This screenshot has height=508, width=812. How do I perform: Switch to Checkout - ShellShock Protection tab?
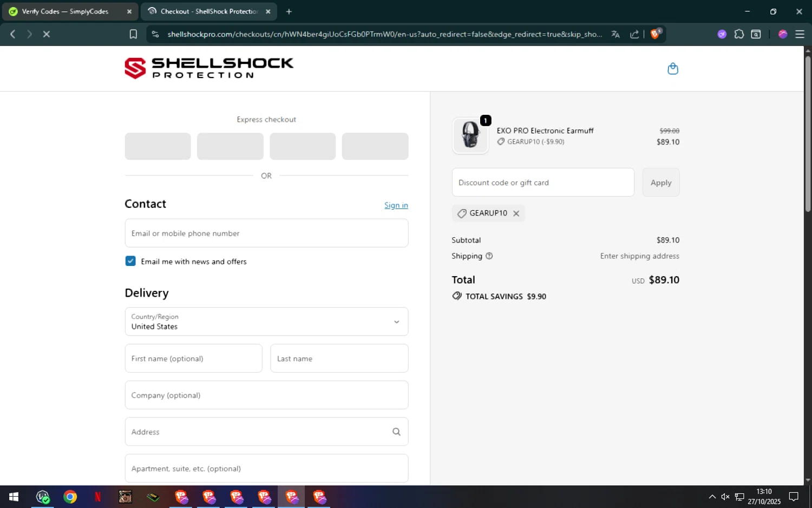pyautogui.click(x=209, y=11)
